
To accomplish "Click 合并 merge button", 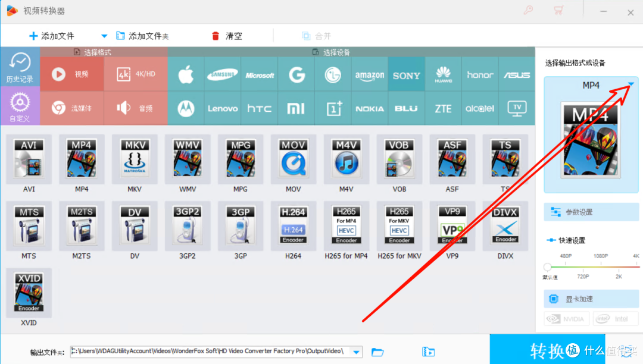I will pyautogui.click(x=316, y=36).
